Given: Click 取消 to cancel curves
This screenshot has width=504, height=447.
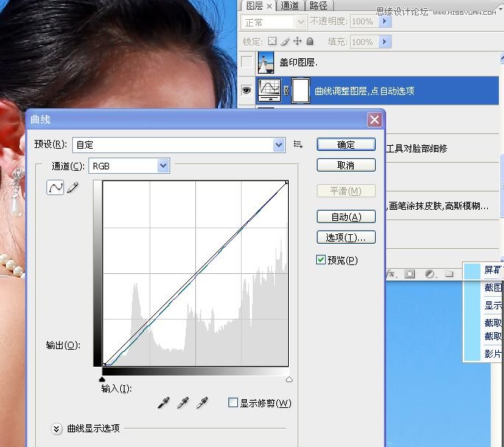Looking at the screenshot, I should [x=346, y=165].
